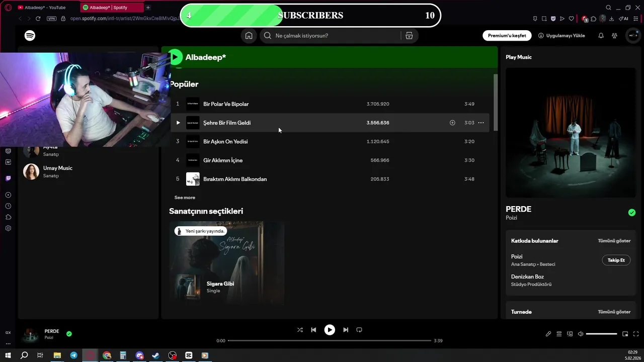
Task: Click the song progress bar
Action: coord(330,341)
